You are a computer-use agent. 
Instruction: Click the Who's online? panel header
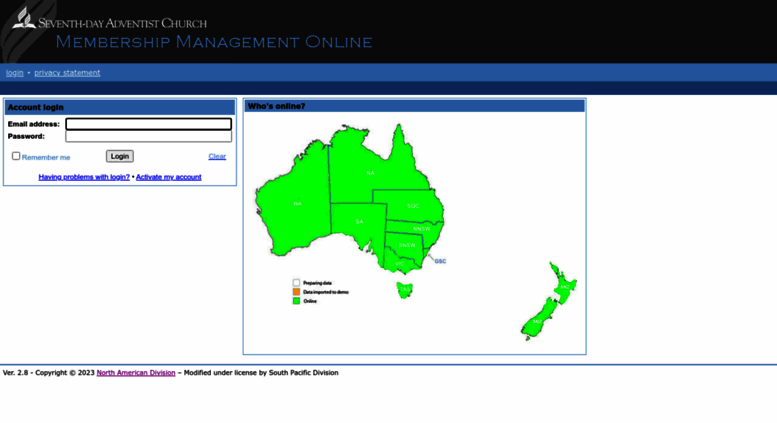pyautogui.click(x=414, y=106)
